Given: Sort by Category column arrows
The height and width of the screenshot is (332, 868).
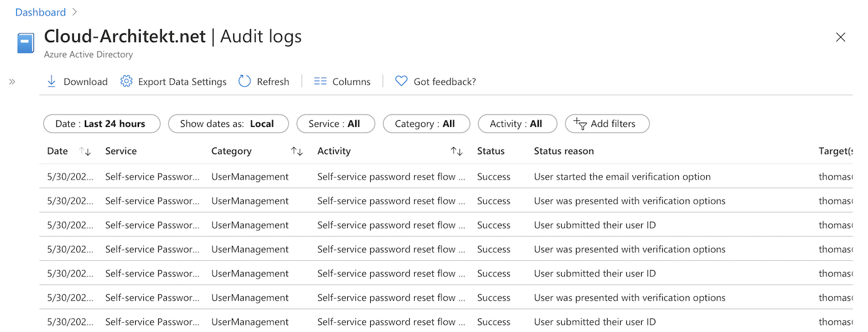Looking at the screenshot, I should point(297,151).
